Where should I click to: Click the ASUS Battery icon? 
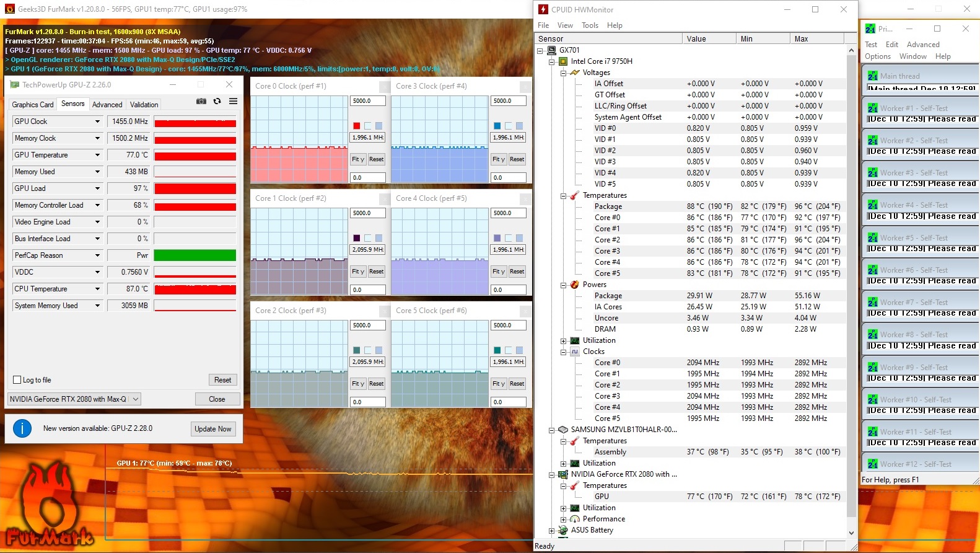[x=563, y=530]
